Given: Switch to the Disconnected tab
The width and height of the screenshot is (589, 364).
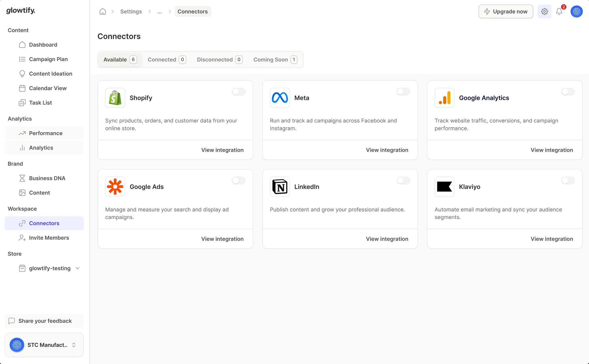Looking at the screenshot, I should 219,59.
